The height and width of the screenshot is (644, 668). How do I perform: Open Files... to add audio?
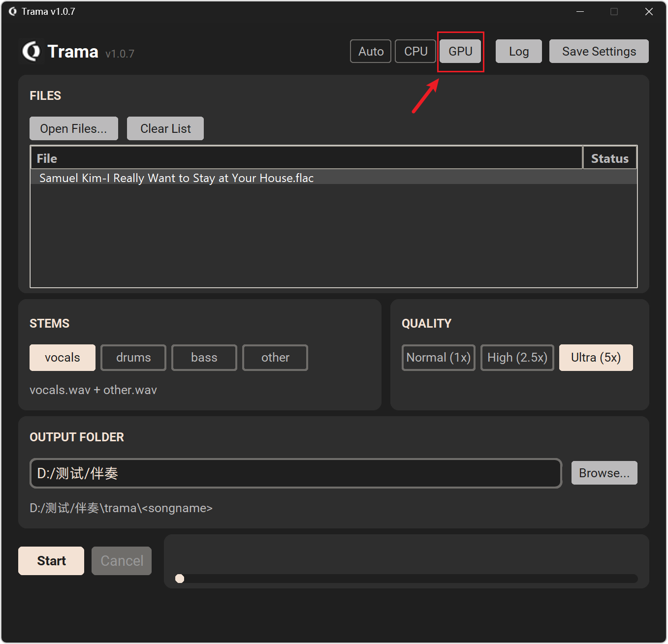(74, 128)
